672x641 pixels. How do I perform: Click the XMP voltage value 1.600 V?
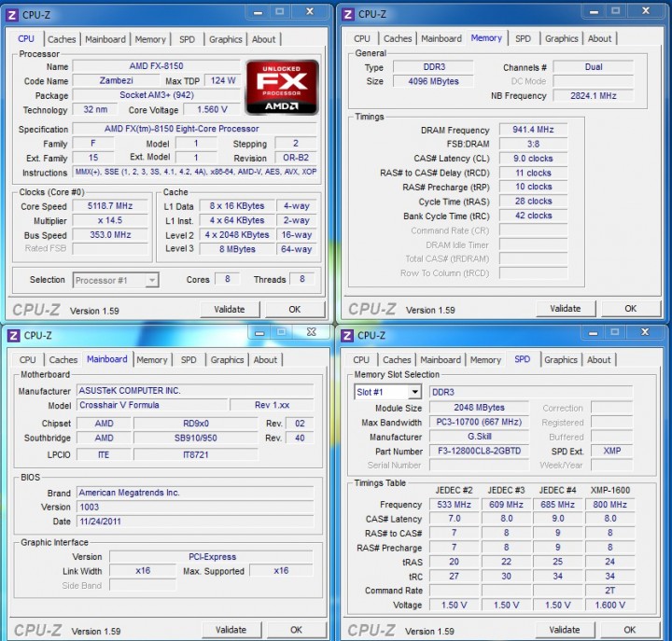pyautogui.click(x=609, y=605)
